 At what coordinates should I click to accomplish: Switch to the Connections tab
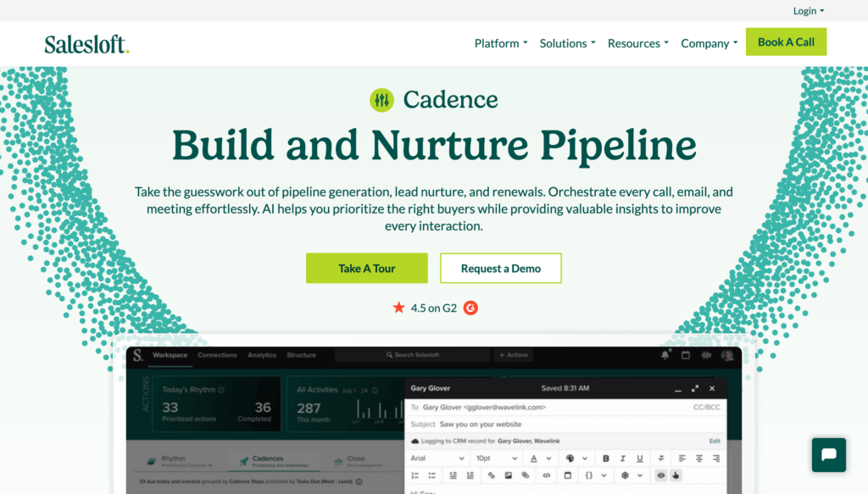click(217, 355)
